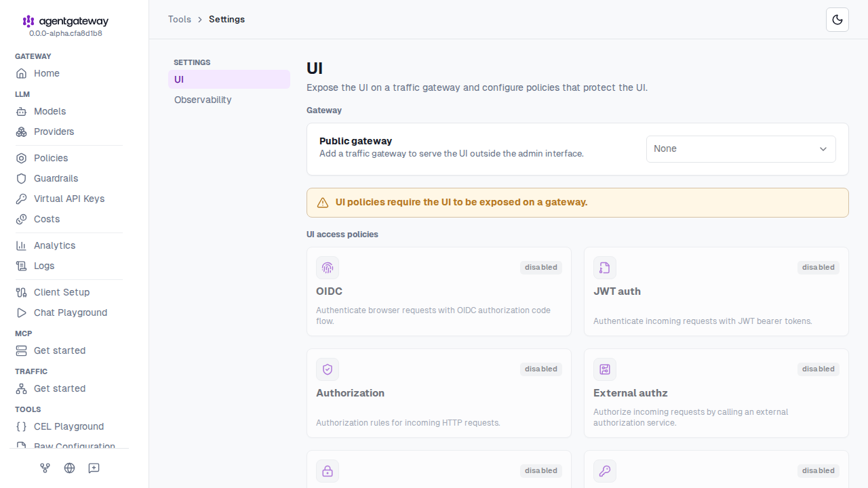The width and height of the screenshot is (868, 488).
Task: Open the Public gateway dropdown set to None
Action: point(741,149)
